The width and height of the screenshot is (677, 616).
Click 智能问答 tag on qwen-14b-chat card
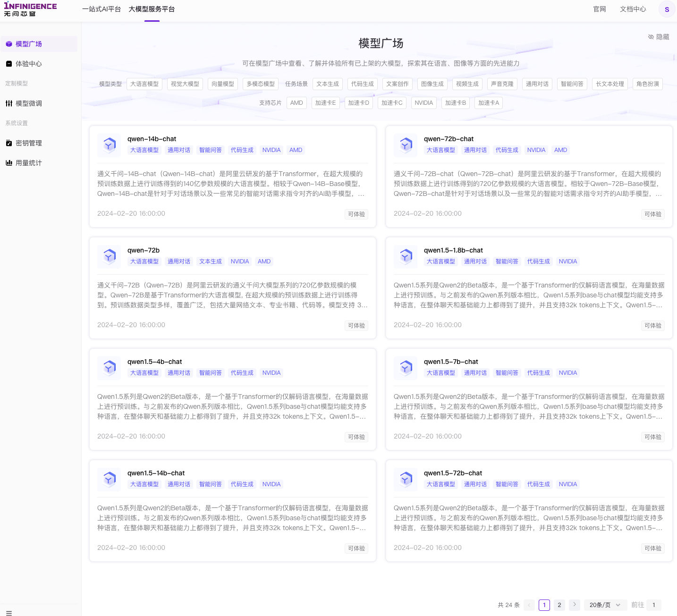coord(211,150)
